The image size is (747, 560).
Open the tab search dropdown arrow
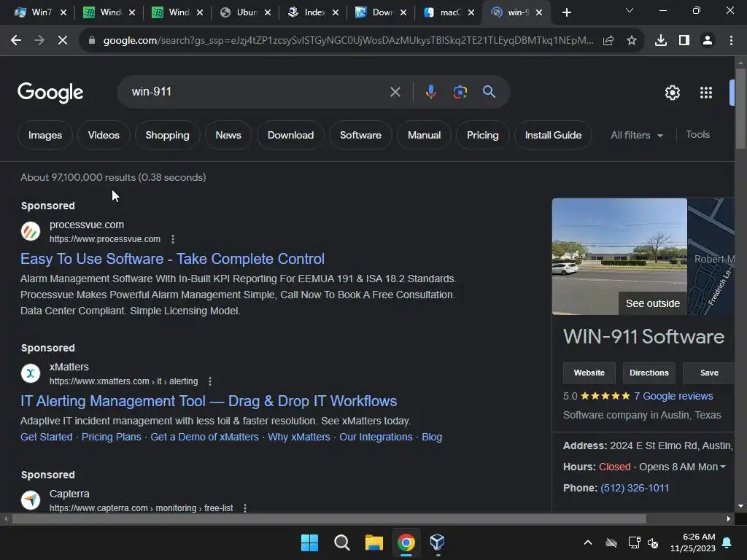click(630, 10)
